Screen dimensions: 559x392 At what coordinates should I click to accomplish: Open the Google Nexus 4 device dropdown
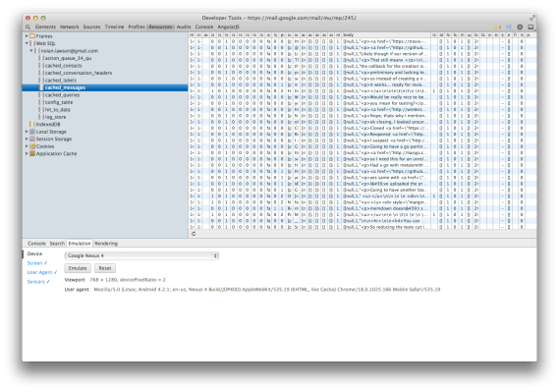coord(141,255)
